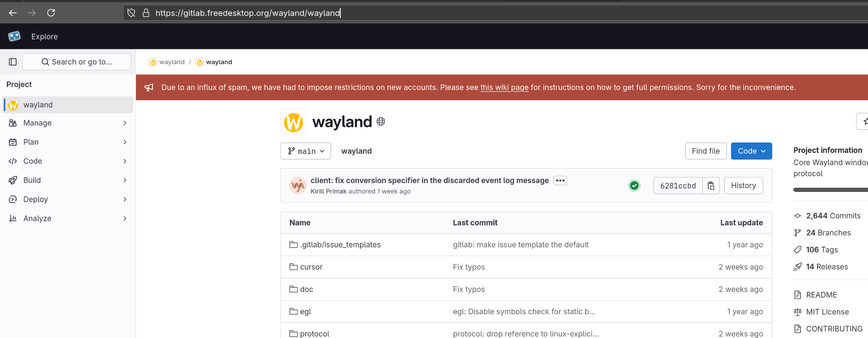Screen dimensions: 868x338
Task: Open the Kirill Primak author link
Action: coord(328,192)
